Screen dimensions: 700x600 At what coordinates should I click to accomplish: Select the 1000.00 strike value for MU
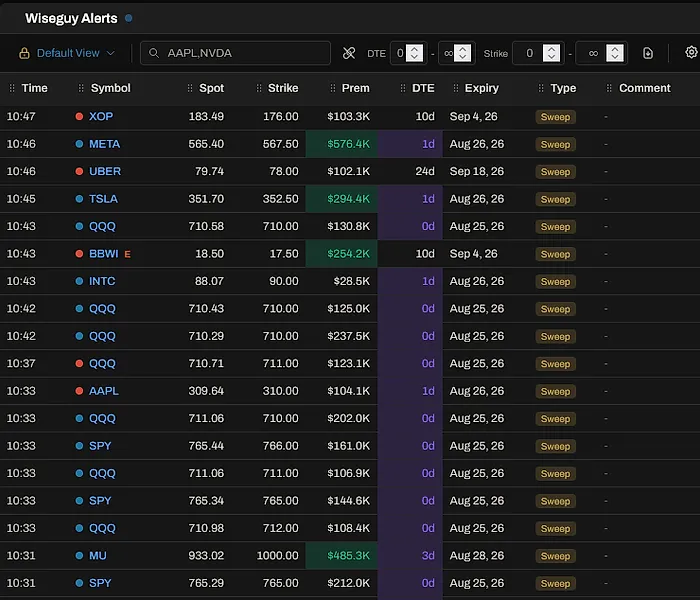pos(277,556)
